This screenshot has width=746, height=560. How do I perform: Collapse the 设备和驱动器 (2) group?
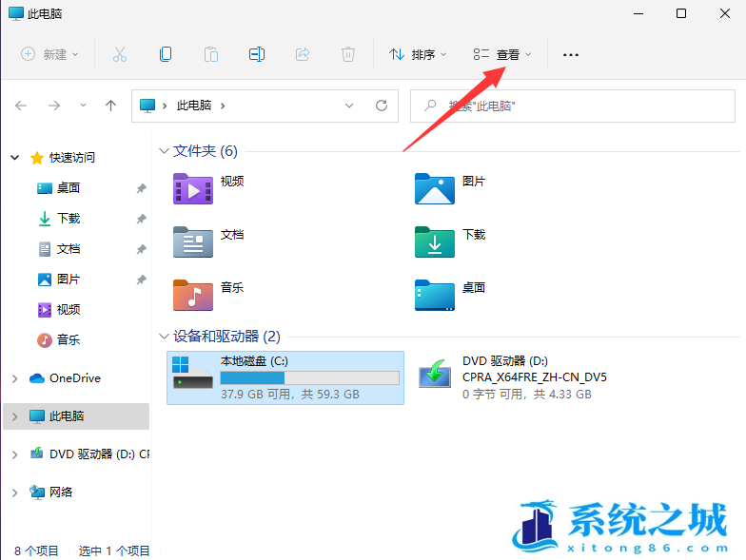click(164, 337)
